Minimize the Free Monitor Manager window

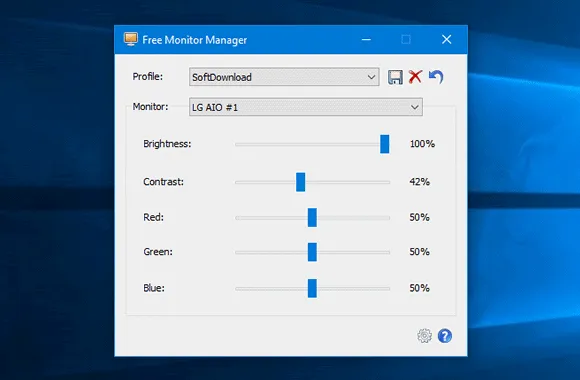(366, 39)
